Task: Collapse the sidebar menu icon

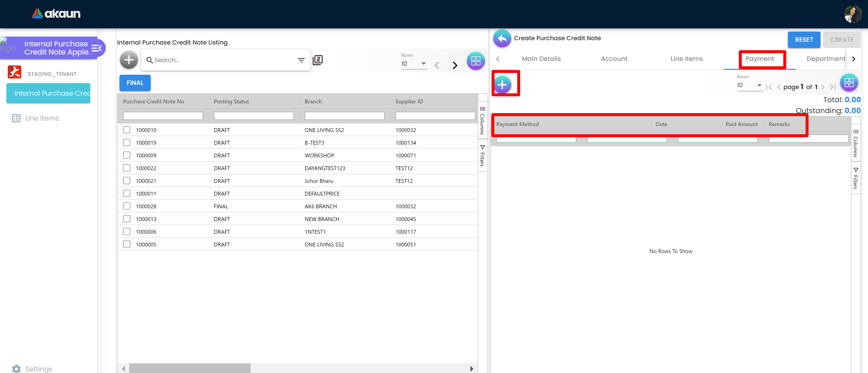Action: pos(96,48)
